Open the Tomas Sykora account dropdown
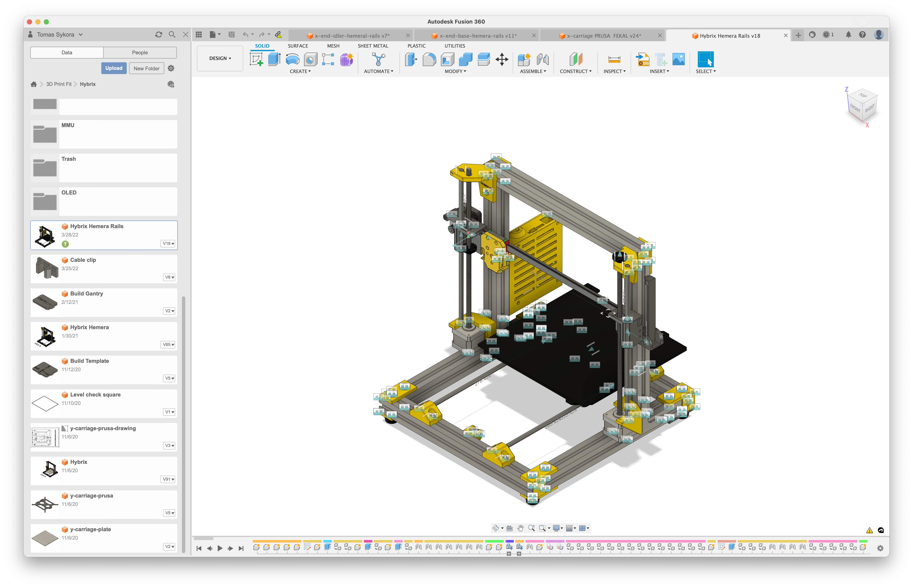The image size is (913, 588). click(x=60, y=34)
